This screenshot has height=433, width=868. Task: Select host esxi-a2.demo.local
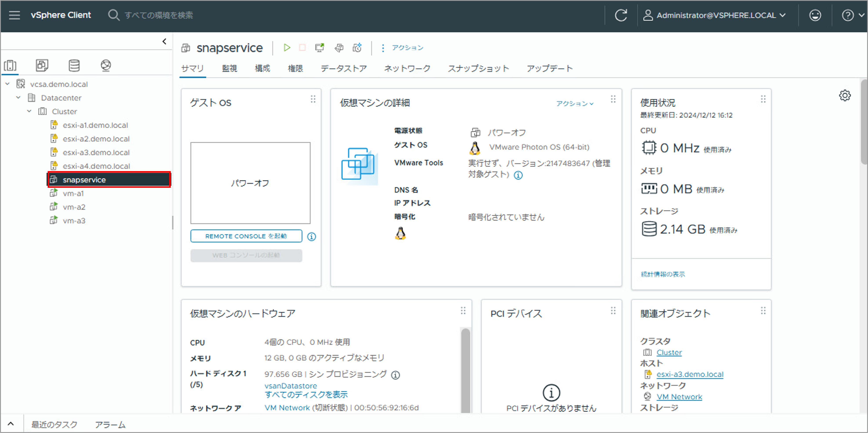point(96,139)
